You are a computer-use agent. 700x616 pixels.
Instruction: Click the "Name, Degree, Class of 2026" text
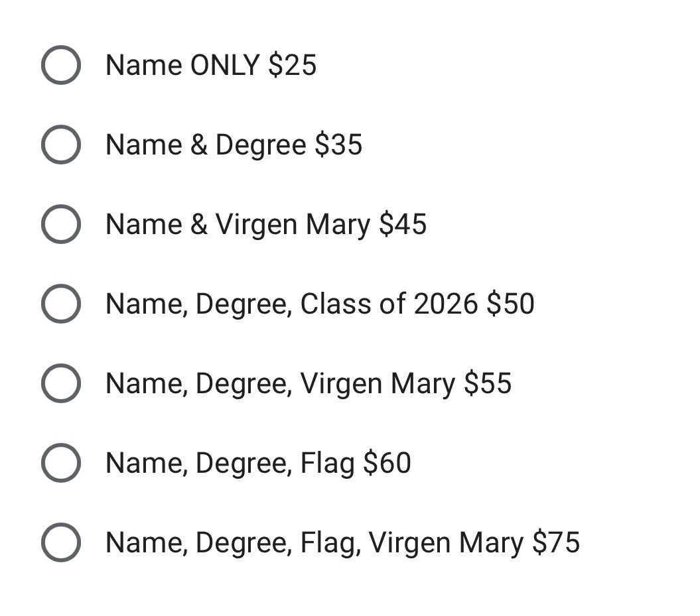pos(292,304)
